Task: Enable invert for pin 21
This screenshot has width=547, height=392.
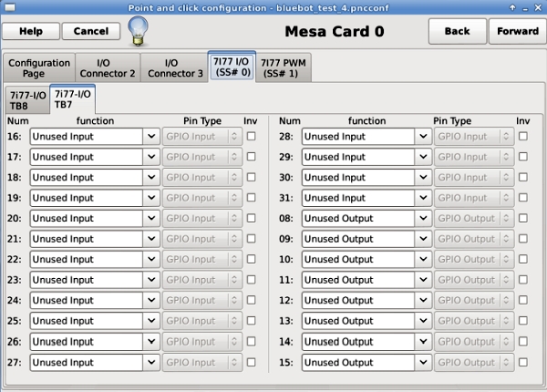Action: tap(252, 239)
